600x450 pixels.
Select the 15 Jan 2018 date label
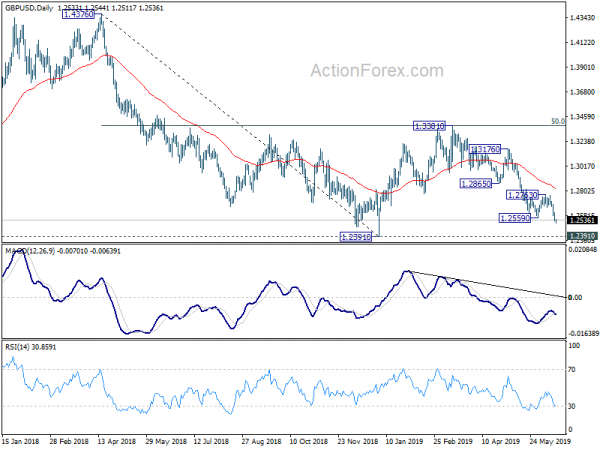[21, 441]
